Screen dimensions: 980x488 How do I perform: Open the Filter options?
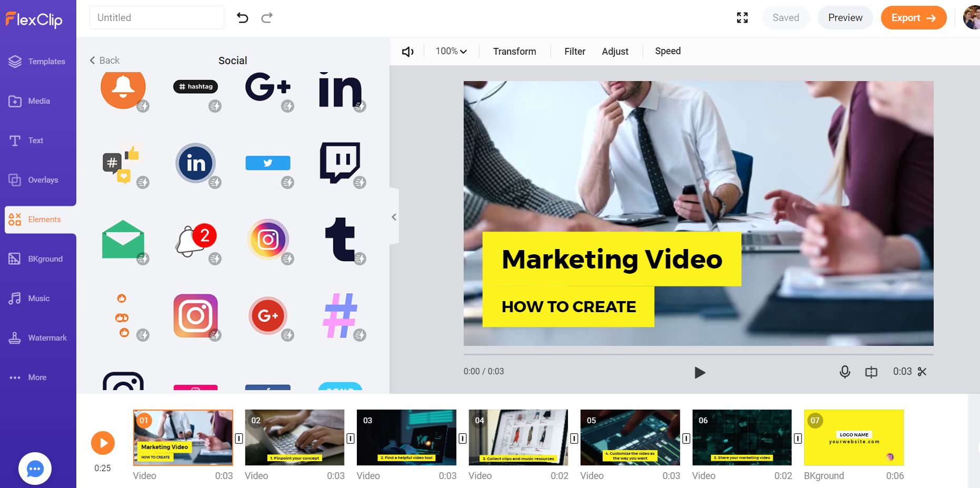pos(575,51)
